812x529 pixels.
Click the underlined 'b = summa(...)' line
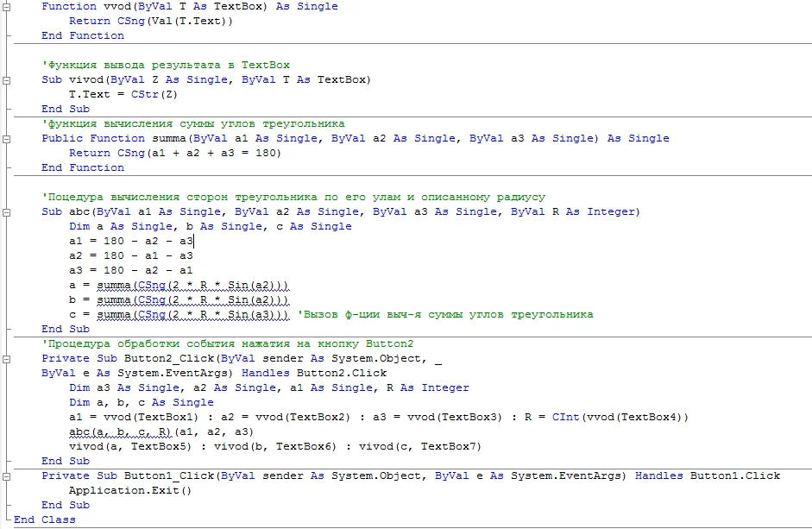(179, 300)
